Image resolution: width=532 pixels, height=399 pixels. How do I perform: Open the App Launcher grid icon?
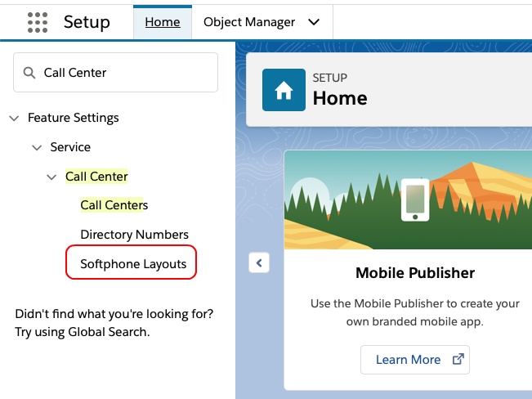38,22
